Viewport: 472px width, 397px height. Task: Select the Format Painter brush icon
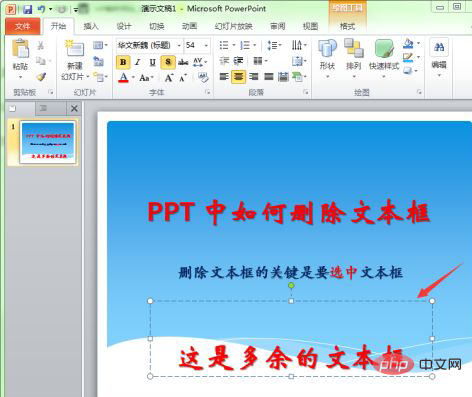pos(41,77)
